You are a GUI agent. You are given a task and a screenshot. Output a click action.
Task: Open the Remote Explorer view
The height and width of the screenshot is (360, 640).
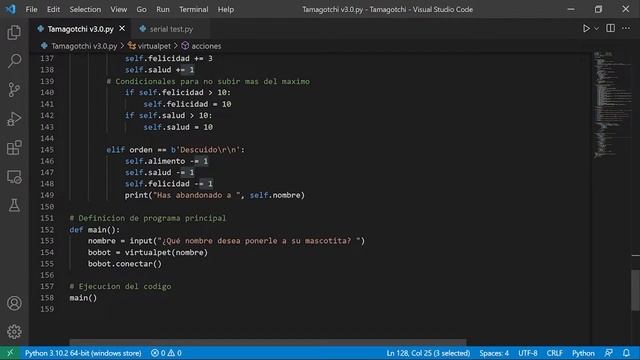coord(14,177)
